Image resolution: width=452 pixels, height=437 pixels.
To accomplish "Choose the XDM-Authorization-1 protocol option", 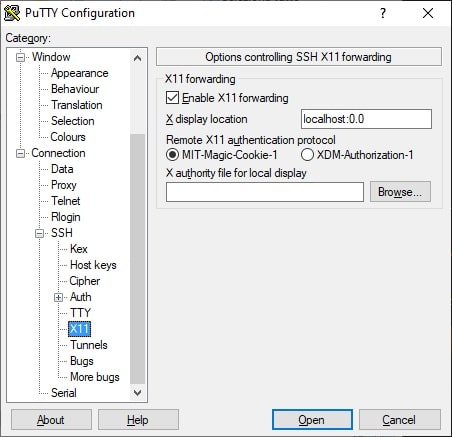I will coord(307,155).
